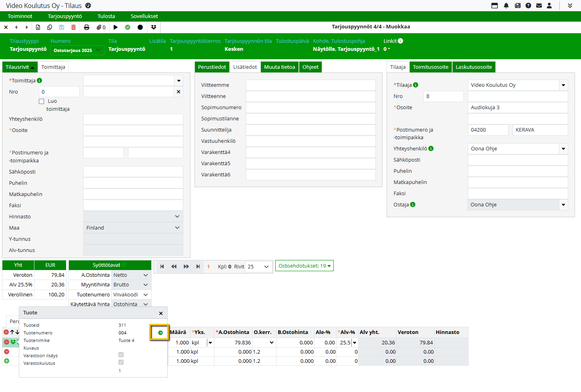
Task: Open the Rivit 25 rows dropdown
Action: coord(258,267)
